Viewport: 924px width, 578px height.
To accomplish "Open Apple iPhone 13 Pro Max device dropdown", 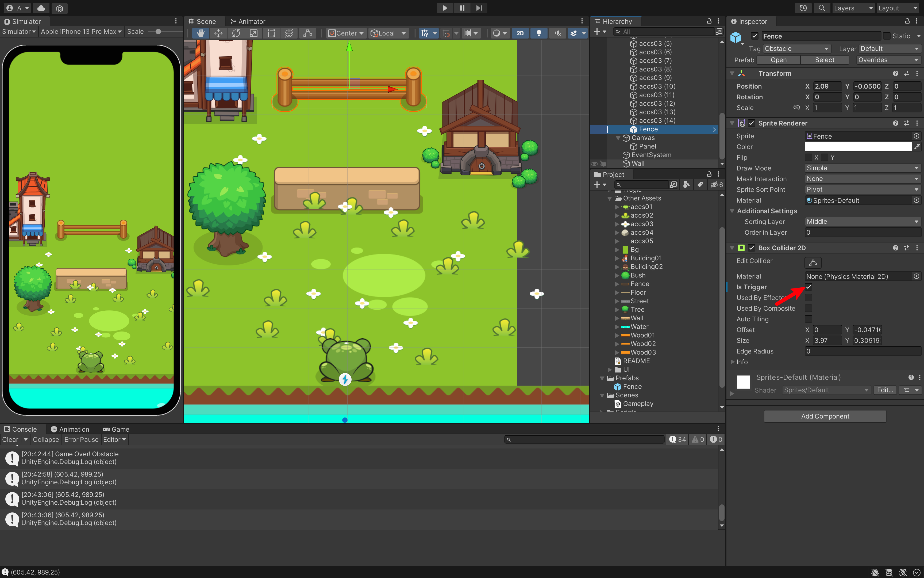I will (x=81, y=32).
